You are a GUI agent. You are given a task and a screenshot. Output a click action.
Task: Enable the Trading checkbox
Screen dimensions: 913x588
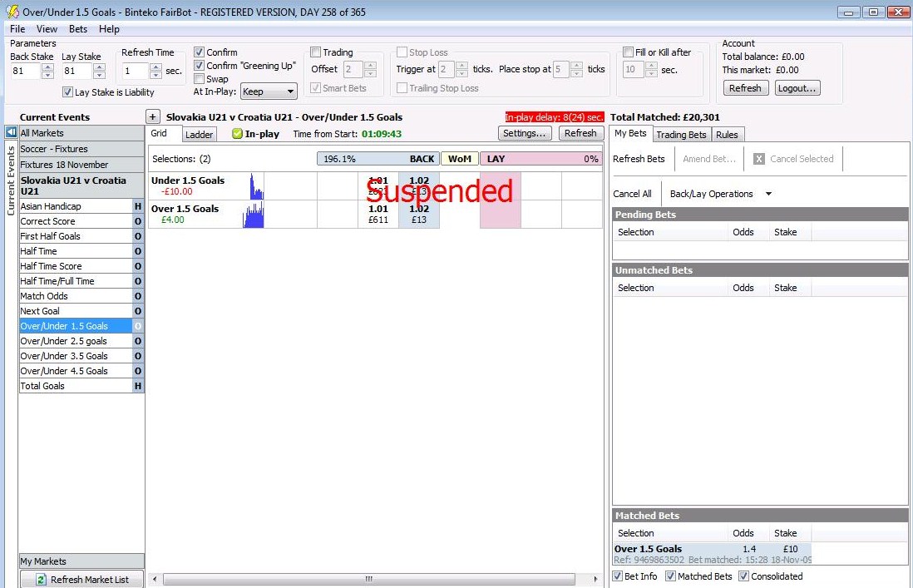[316, 52]
